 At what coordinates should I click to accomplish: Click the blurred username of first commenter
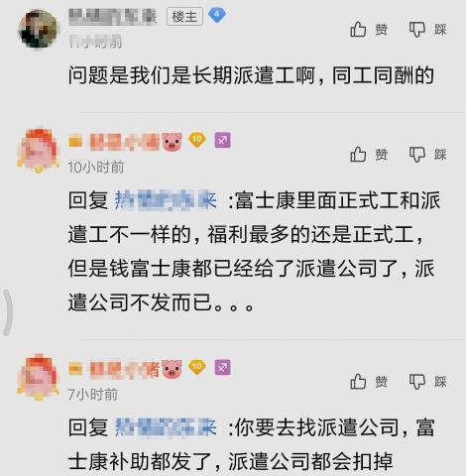coord(113,17)
